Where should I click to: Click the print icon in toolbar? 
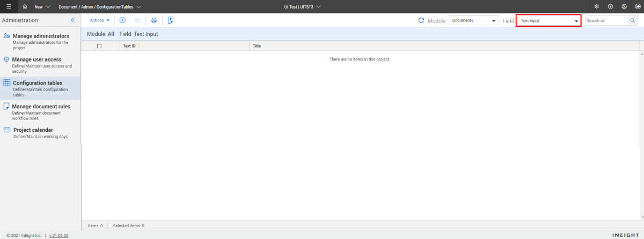(154, 20)
